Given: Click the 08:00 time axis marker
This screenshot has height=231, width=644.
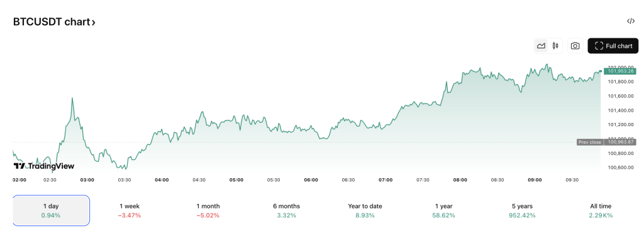Looking at the screenshot, I should [x=460, y=180].
